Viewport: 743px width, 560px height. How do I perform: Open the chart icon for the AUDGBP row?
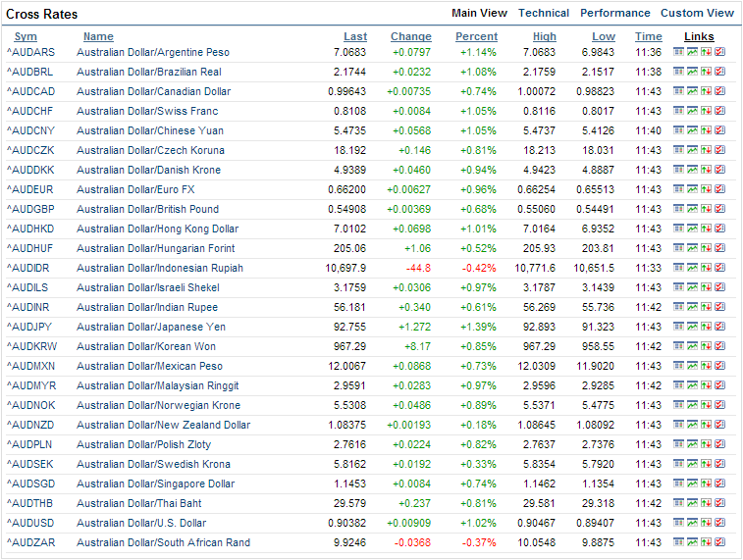(x=692, y=209)
